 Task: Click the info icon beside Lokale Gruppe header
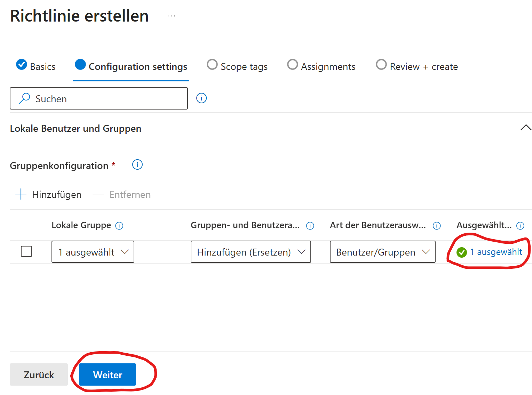click(x=119, y=226)
